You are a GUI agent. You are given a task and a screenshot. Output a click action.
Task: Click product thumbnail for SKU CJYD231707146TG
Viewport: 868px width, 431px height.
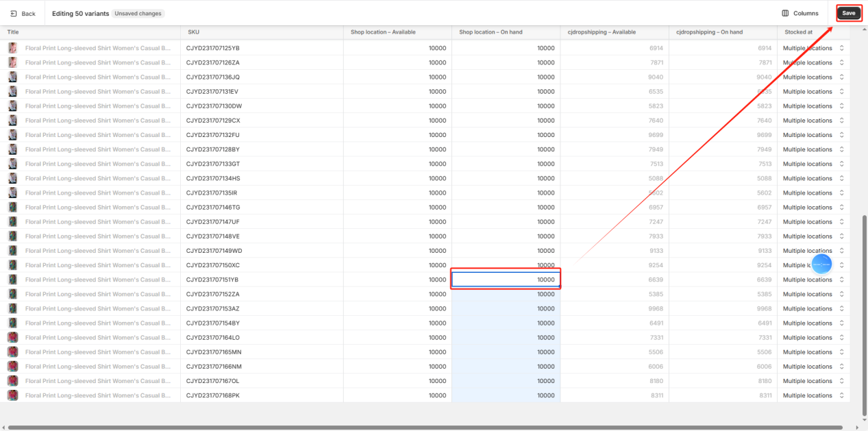[x=12, y=207]
